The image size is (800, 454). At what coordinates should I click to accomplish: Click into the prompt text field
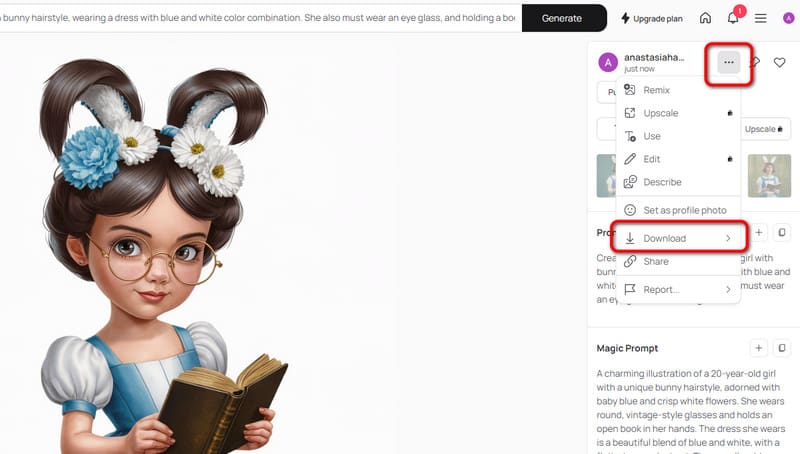click(260, 18)
